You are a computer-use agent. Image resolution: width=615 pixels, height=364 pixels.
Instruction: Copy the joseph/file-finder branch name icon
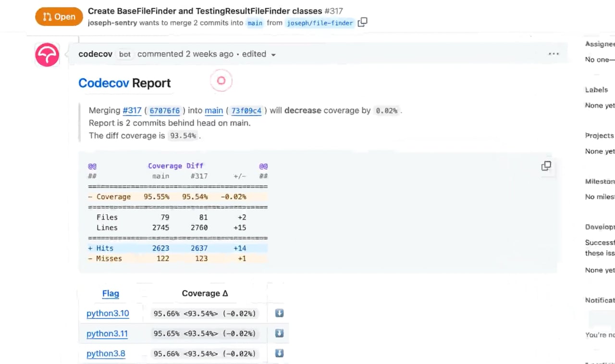point(363,22)
